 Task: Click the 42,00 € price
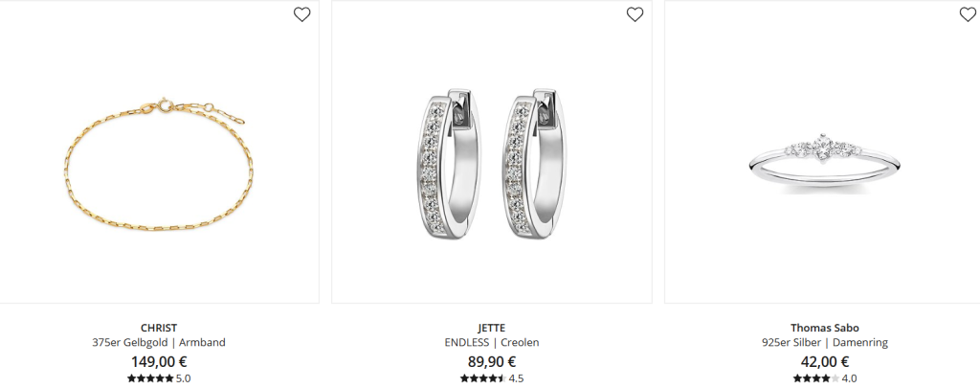(824, 361)
